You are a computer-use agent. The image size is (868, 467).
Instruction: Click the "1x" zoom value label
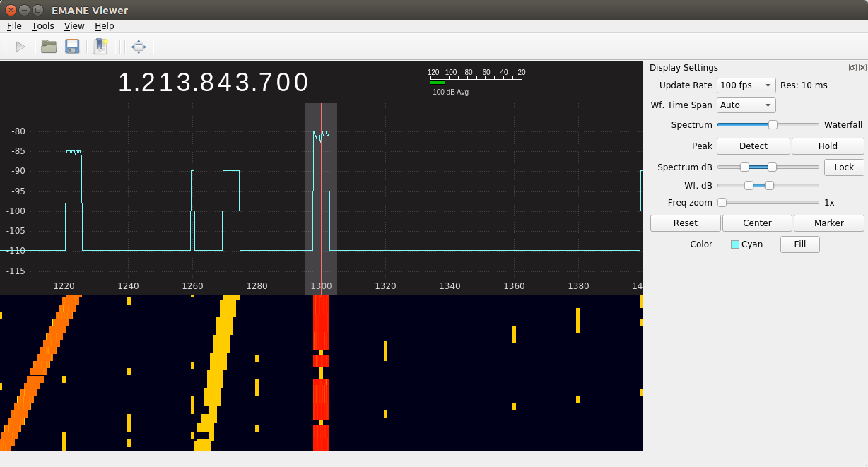(x=829, y=203)
